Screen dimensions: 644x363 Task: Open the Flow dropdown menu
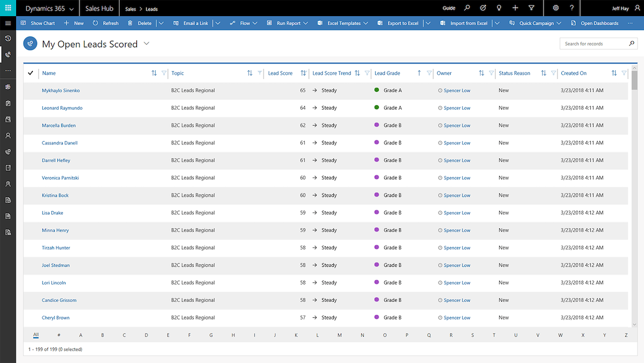coord(253,23)
